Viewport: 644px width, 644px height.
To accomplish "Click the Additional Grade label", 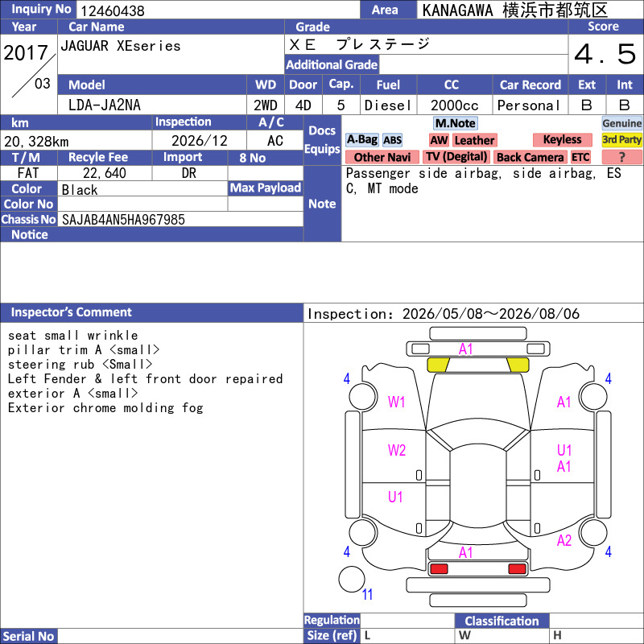I will point(332,65).
